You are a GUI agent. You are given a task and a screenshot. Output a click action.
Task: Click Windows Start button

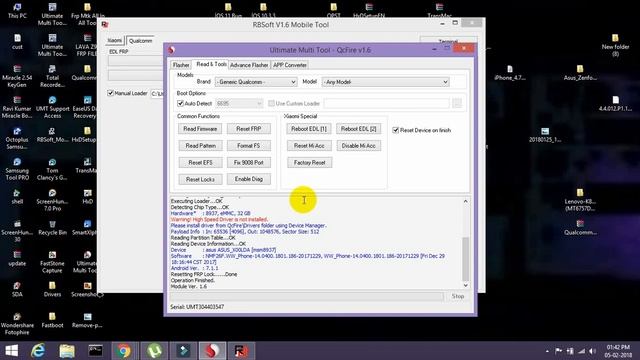[x=11, y=351]
